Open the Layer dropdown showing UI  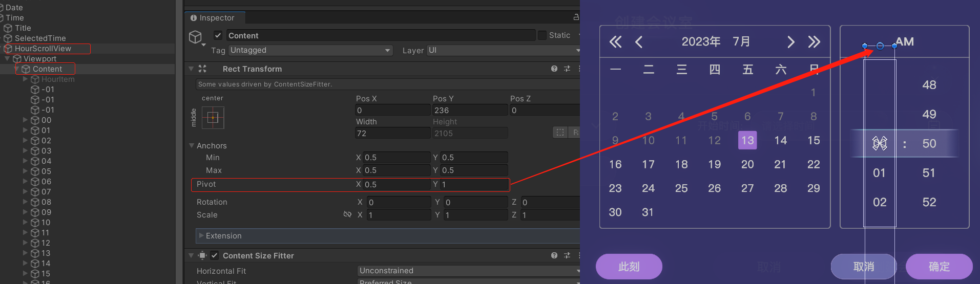click(x=504, y=50)
